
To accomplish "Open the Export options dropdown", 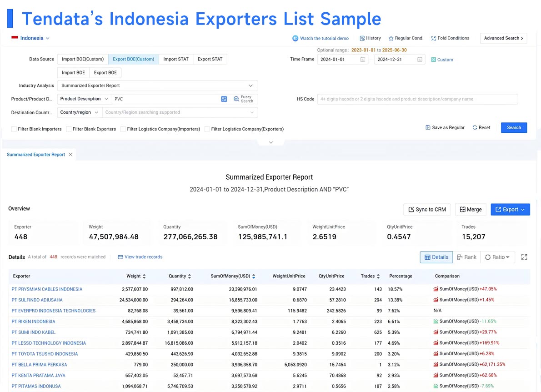I will tap(510, 210).
